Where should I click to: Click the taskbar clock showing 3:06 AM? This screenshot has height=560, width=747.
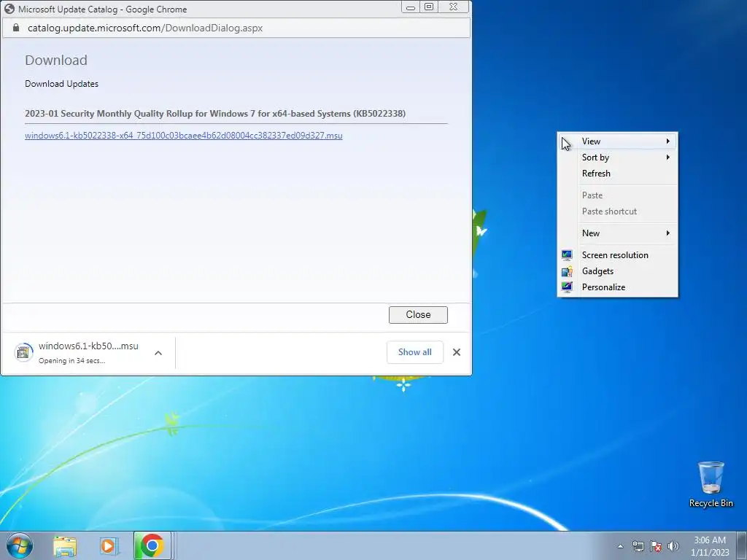pyautogui.click(x=710, y=546)
